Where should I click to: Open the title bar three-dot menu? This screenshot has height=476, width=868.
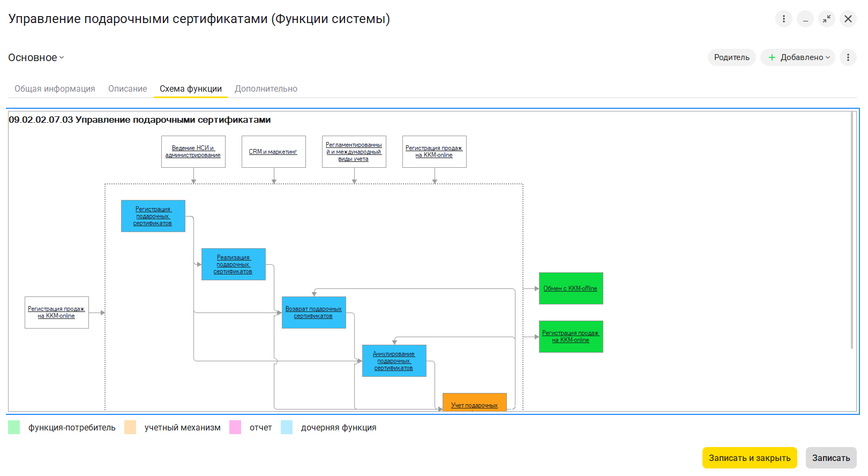pyautogui.click(x=783, y=19)
